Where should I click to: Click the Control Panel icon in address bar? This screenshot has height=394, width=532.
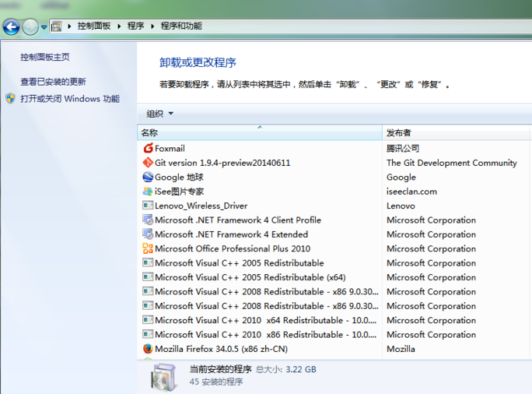[x=56, y=26]
